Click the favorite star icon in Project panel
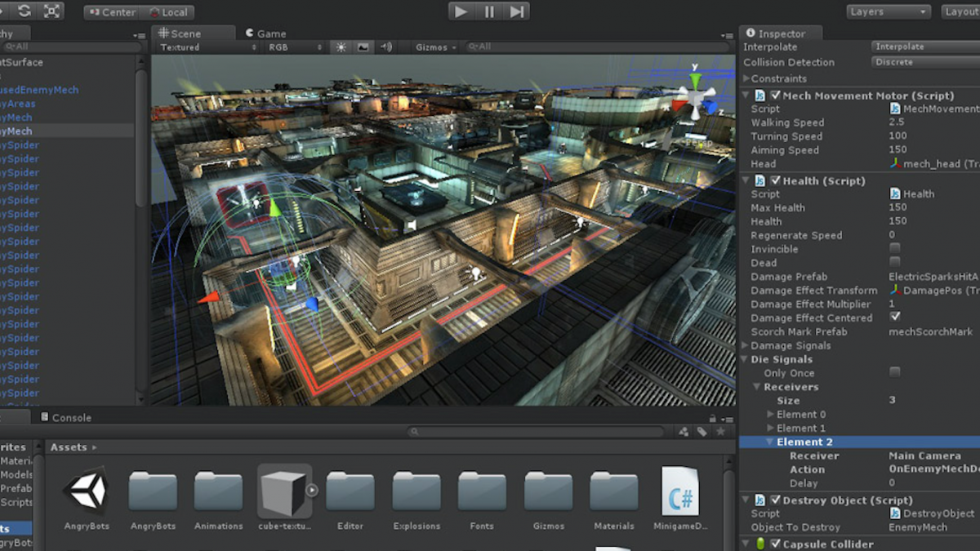The width and height of the screenshot is (980, 551). pos(719,432)
